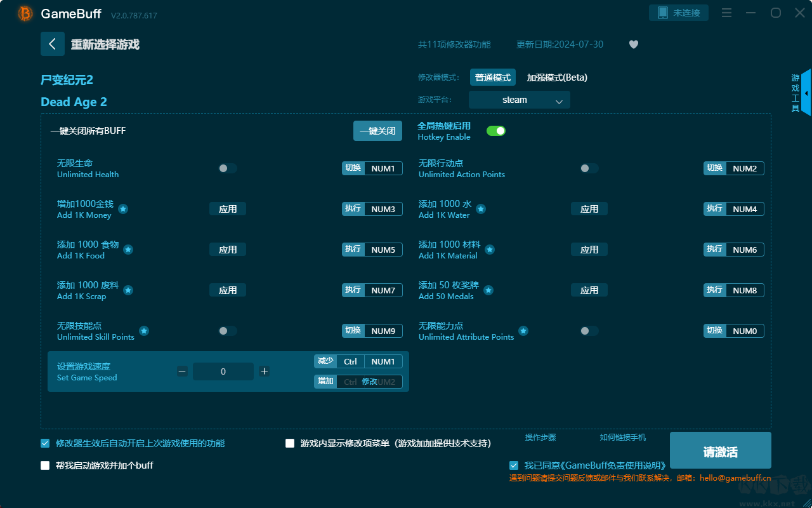Image resolution: width=812 pixels, height=508 pixels.
Task: Check the 游戏内显示修改项菜单 checkbox
Action: [290, 443]
